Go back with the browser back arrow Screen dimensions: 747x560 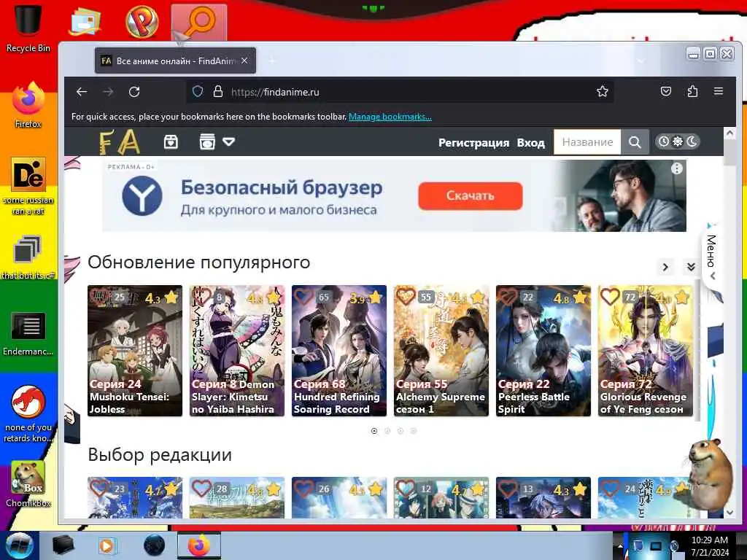[82, 92]
